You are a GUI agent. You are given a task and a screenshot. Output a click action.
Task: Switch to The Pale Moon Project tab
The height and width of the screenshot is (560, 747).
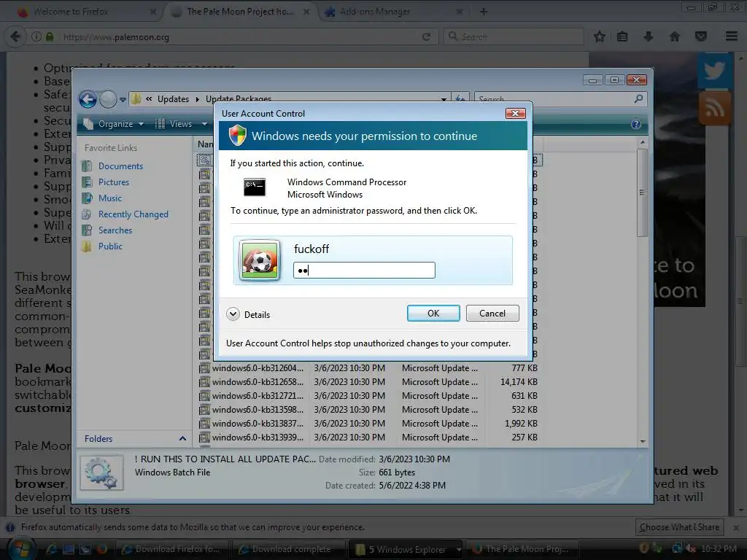pos(241,12)
